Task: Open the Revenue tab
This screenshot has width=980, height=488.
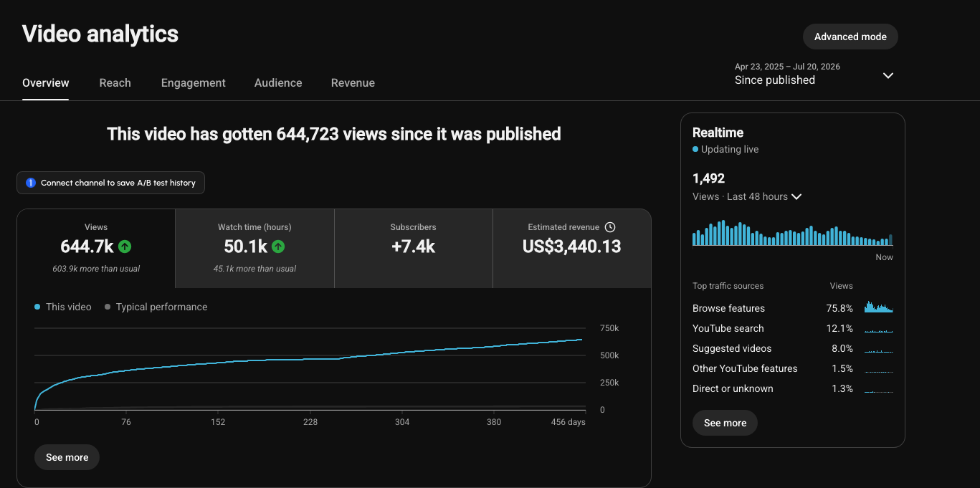Action: coord(353,83)
